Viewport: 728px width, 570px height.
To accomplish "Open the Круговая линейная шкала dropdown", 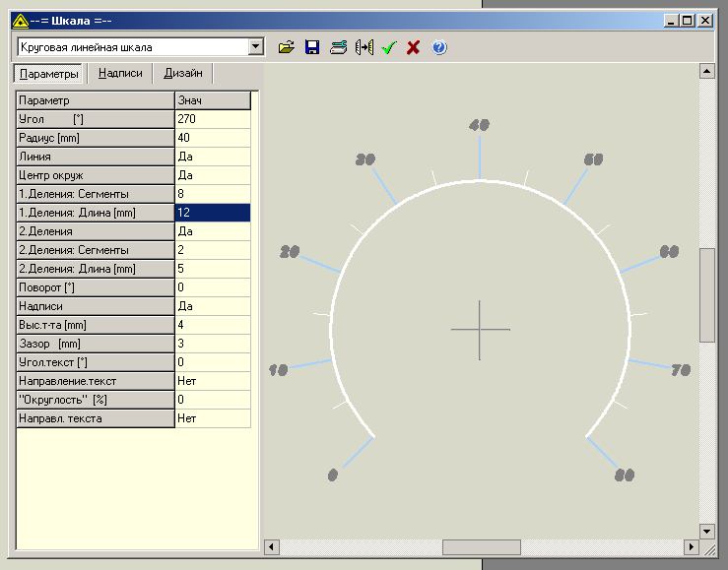I will (x=256, y=46).
